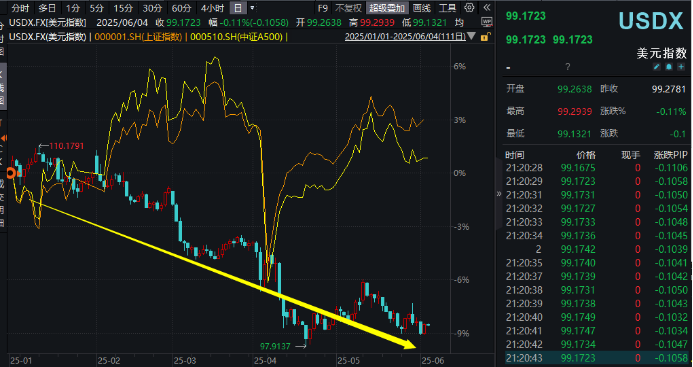
Task: Click the WP monitor icon
Action: (x=487, y=22)
